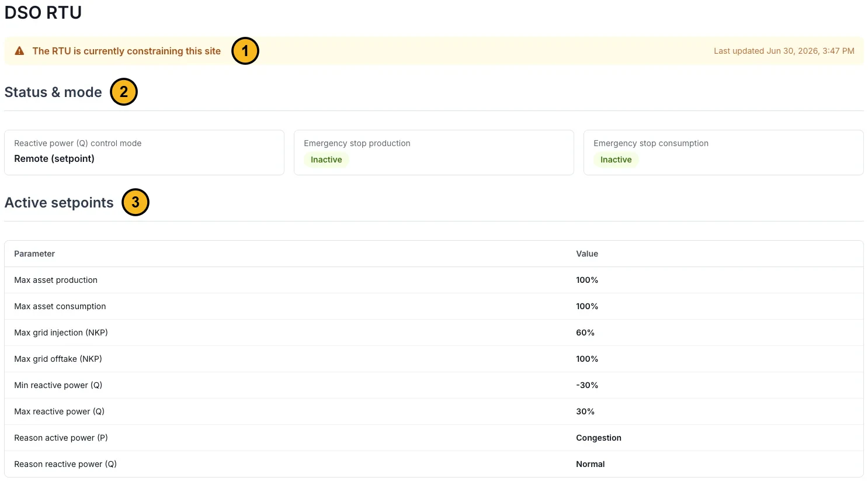Click the Remote (setpoint) mode value
Image resolution: width=868 pixels, height=481 pixels.
coord(54,158)
